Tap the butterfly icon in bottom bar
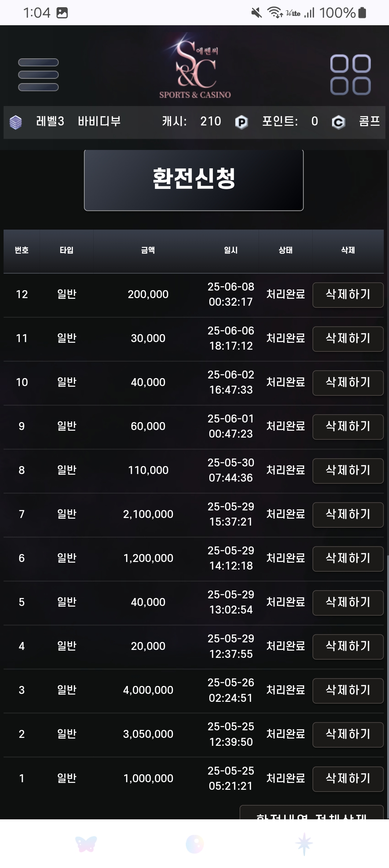 pos(86,844)
